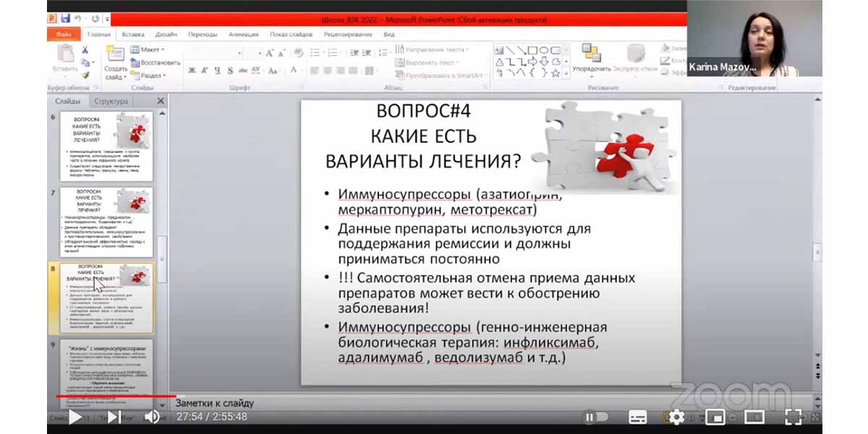Screen dimensions: 868x434
Task: Expand the shapes gallery arrow
Action: pos(566,73)
